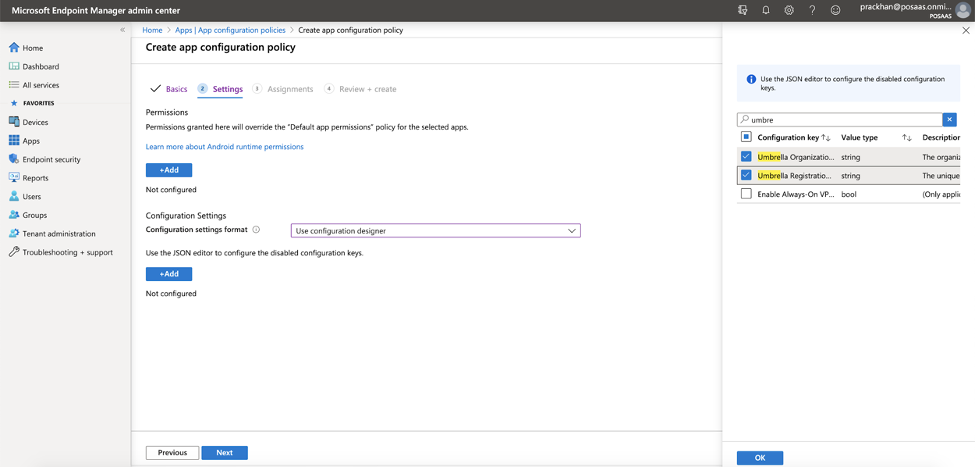Open Troubleshooting + support in the sidebar
Screen dimensions: 977x468
pos(60,252)
